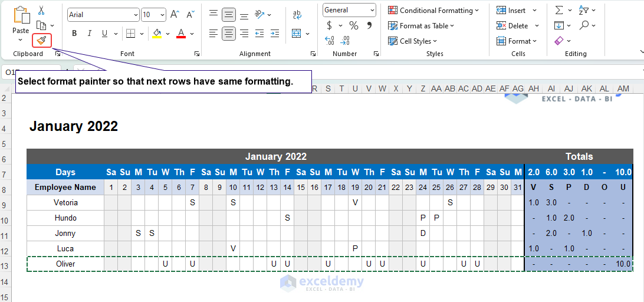Screen dimensions: 644x302
Task: Click the January 2022 title cell
Action: [74, 126]
